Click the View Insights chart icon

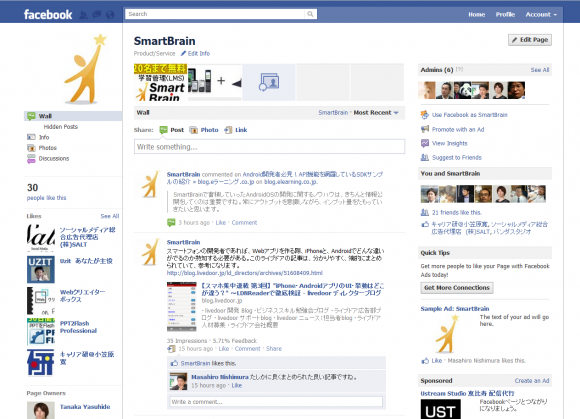(425, 143)
